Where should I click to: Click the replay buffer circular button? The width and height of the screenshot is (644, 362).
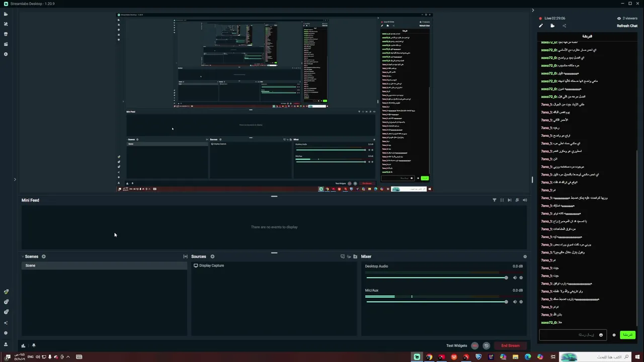pos(486,345)
